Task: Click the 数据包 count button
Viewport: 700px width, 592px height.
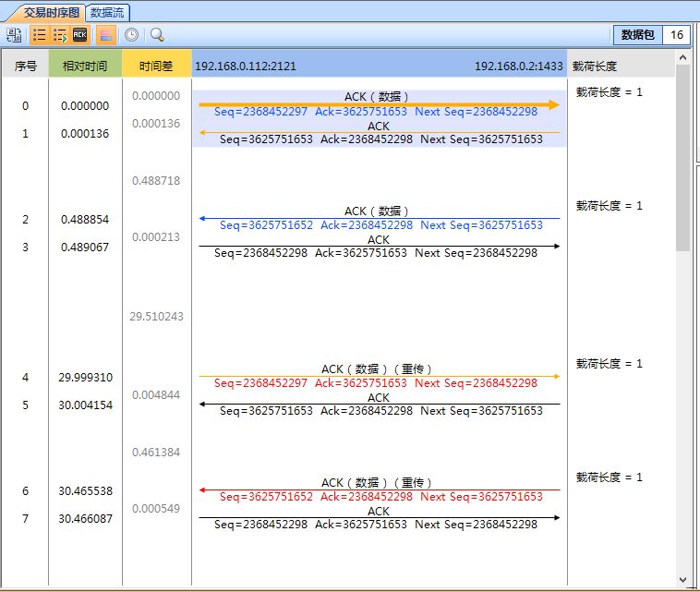Action: [x=638, y=35]
